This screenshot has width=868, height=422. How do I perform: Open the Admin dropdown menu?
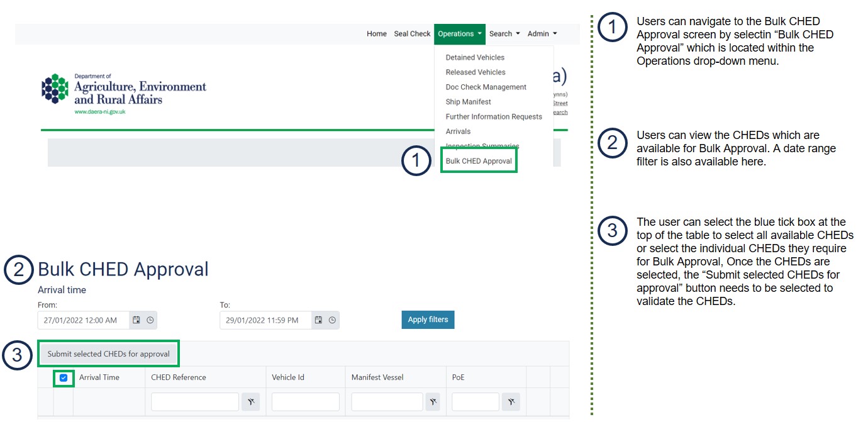point(542,34)
